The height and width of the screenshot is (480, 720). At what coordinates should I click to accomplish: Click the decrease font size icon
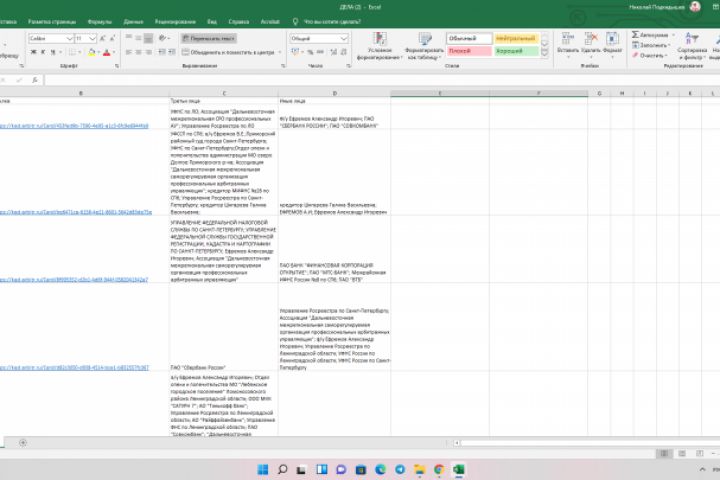pos(112,39)
